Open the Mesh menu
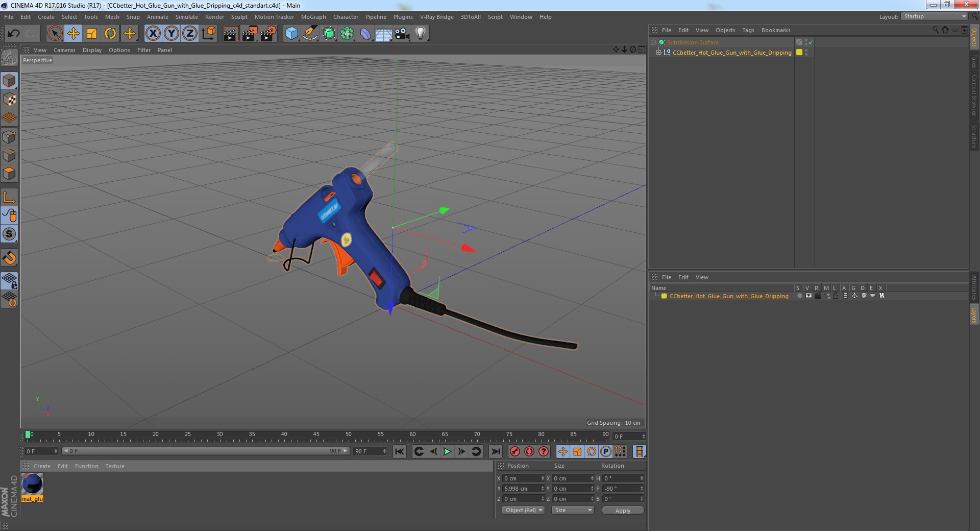980x531 pixels. pos(112,17)
